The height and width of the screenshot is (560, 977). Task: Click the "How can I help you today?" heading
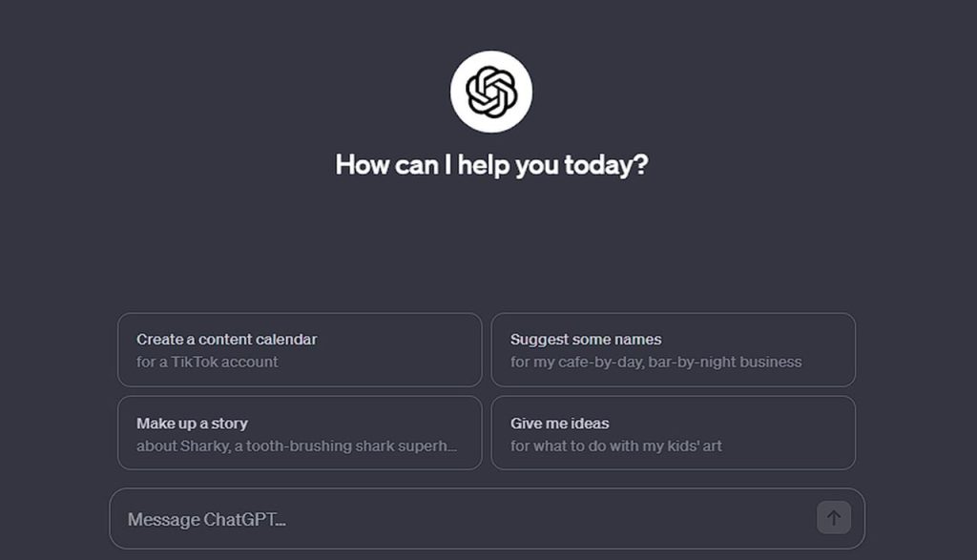(491, 165)
